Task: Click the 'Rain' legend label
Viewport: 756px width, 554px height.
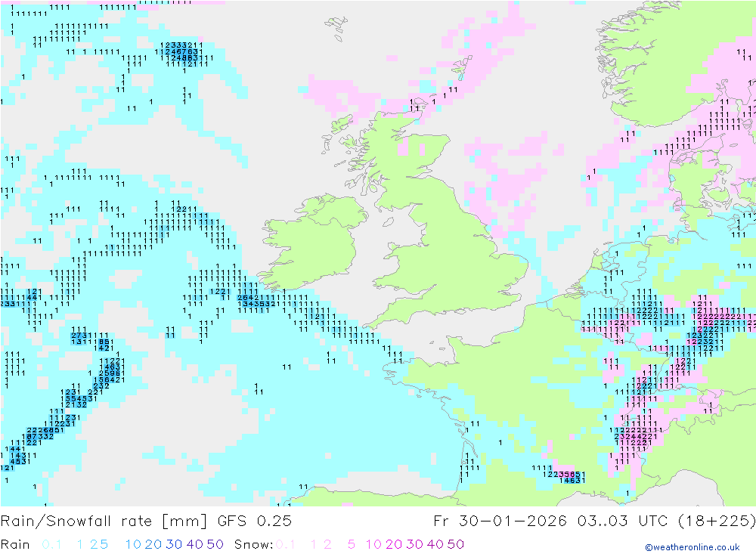Action: pos(15,544)
